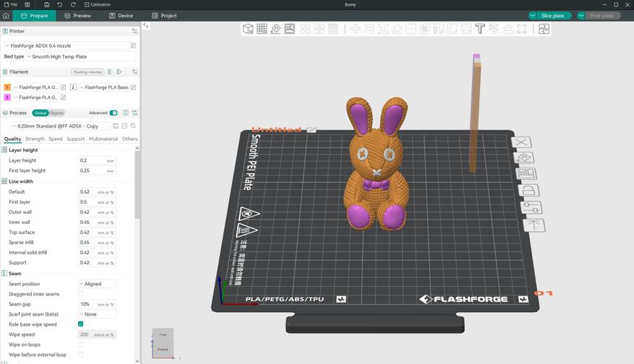The height and width of the screenshot is (364, 634).
Task: Switch to the Preview tab
Action: 77,15
